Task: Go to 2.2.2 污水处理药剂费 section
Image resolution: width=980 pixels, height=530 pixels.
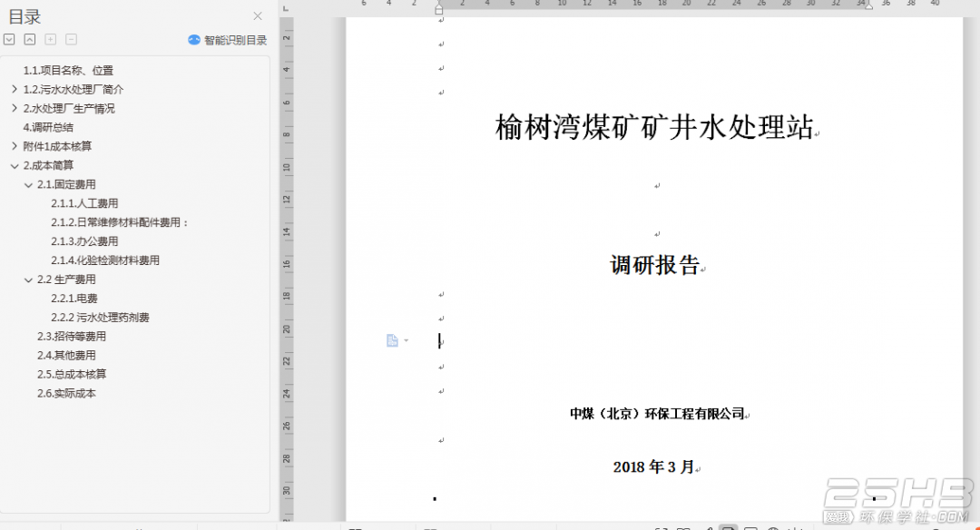Action: [100, 318]
